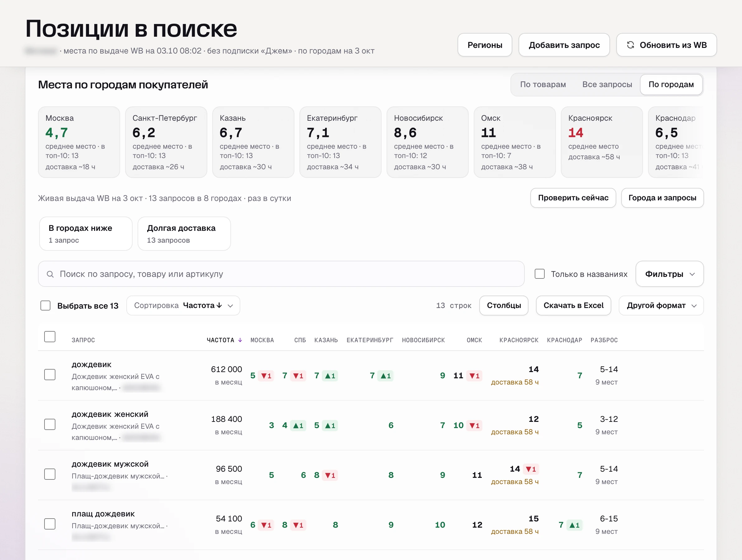Screen dimensions: 742x560
Task: Click the 3-12 spread value
Action: tap(609, 419)
